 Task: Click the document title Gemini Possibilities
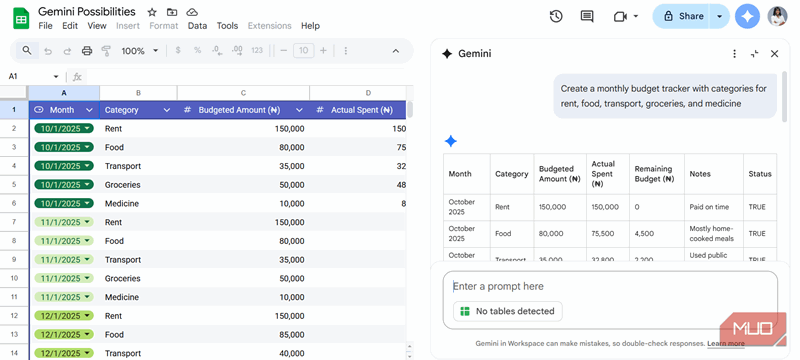[x=87, y=11]
